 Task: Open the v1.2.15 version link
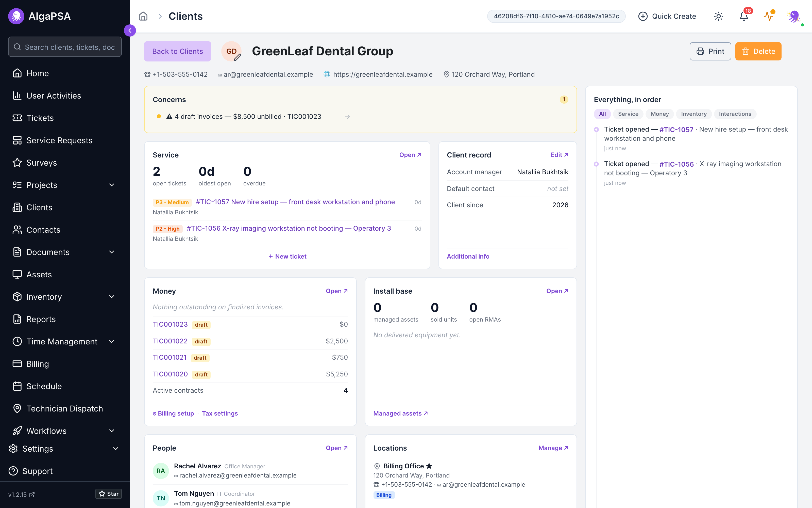pos(22,495)
